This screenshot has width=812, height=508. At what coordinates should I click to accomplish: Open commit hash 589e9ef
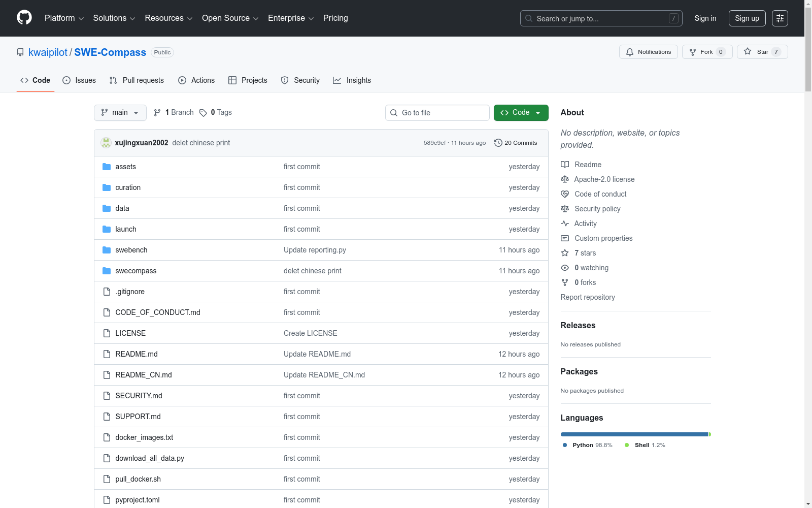pos(435,143)
